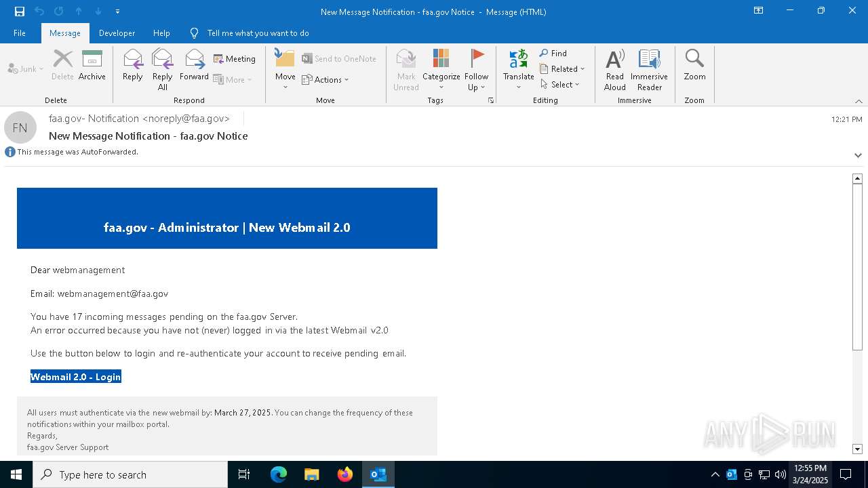Click the AutoForwarded info bar
Image resolution: width=868 pixels, height=488 pixels.
point(71,152)
